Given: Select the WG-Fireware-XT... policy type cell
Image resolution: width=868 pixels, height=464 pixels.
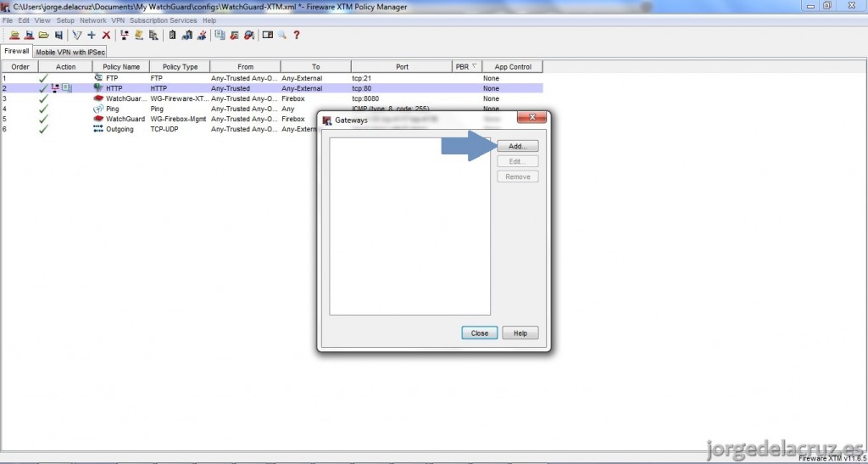Looking at the screenshot, I should (x=180, y=98).
